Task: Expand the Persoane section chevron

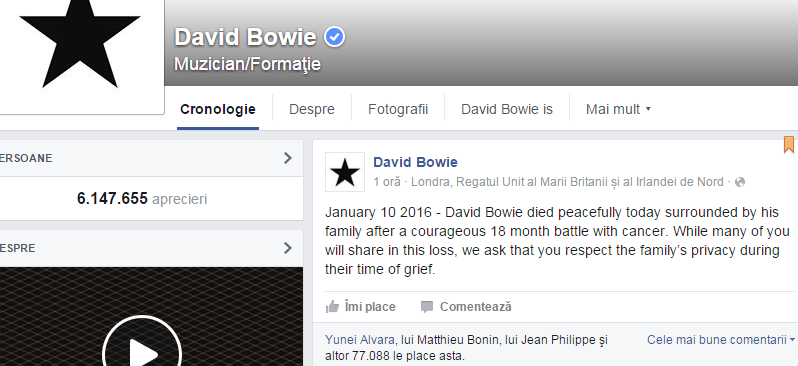Action: 288,158
